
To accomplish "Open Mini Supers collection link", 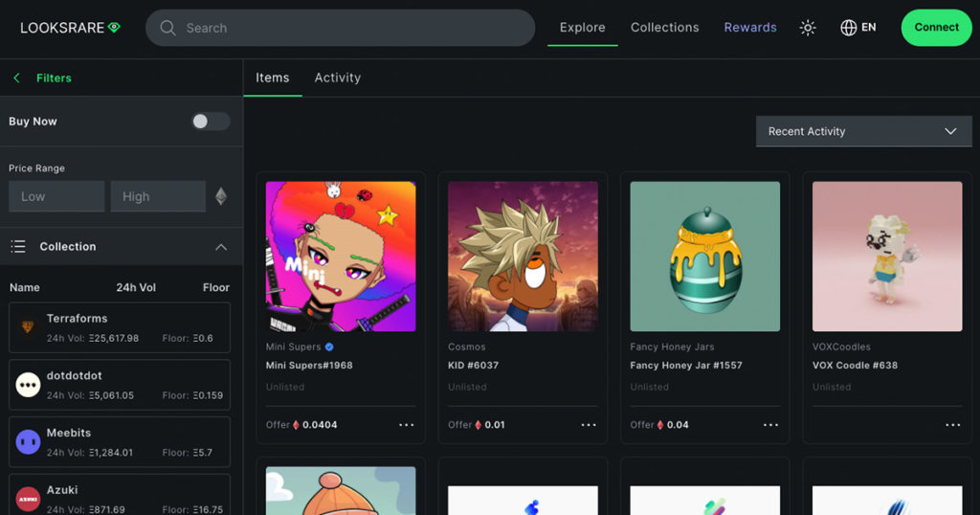I will 293,347.
